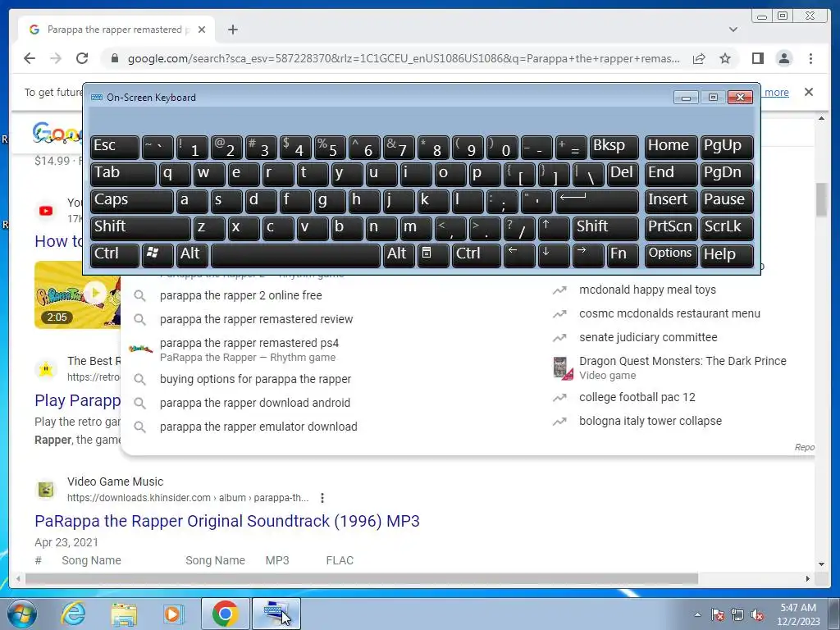The height and width of the screenshot is (630, 840).
Task: Open the options dots beside khinsider result
Action: (x=322, y=498)
